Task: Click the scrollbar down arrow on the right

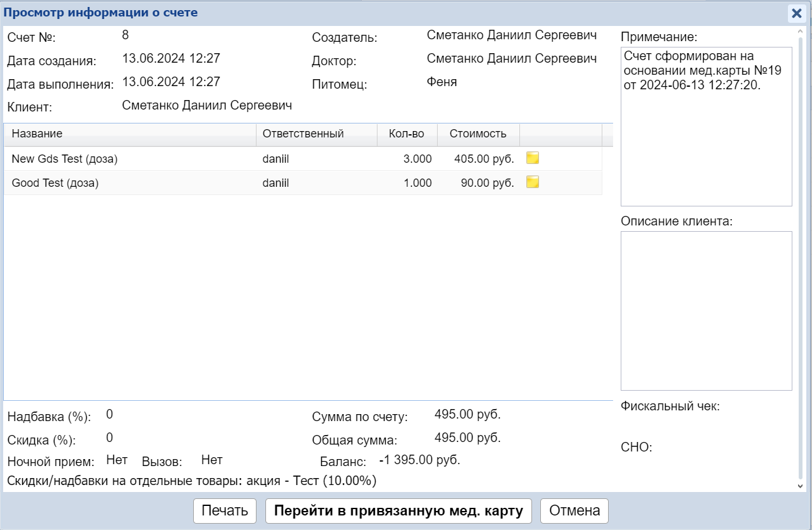Action: pos(801,486)
